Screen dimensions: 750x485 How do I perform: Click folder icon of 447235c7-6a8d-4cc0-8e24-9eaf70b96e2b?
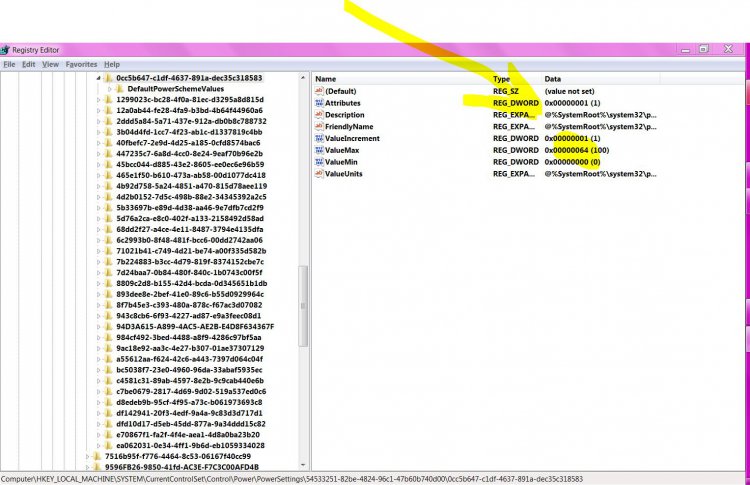[x=109, y=154]
